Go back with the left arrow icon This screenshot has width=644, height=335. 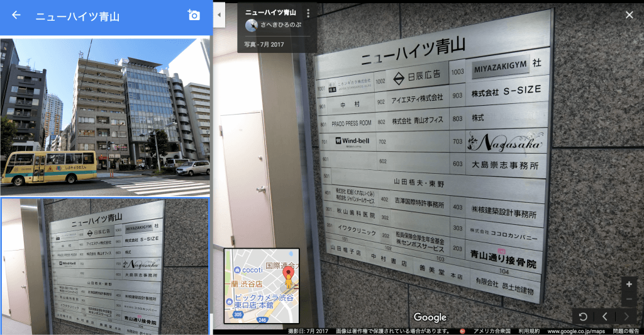tap(16, 15)
